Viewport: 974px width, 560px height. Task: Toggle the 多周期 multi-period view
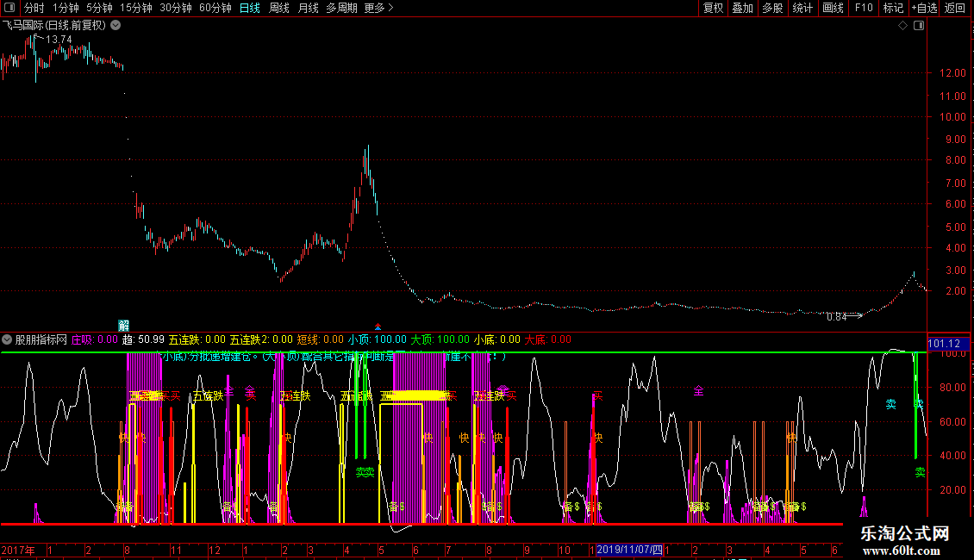point(341,9)
